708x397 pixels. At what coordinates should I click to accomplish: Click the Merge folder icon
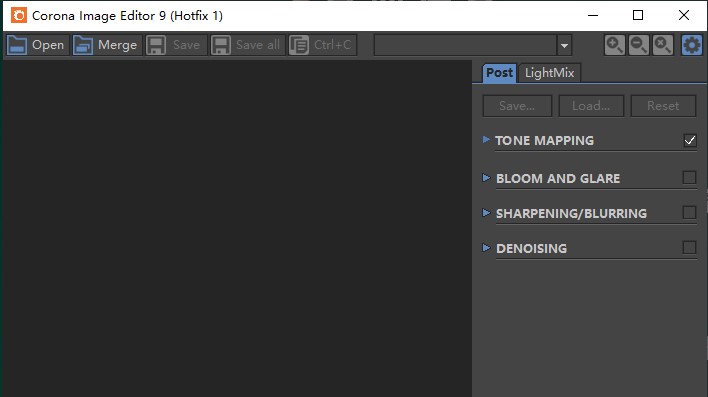(83, 45)
